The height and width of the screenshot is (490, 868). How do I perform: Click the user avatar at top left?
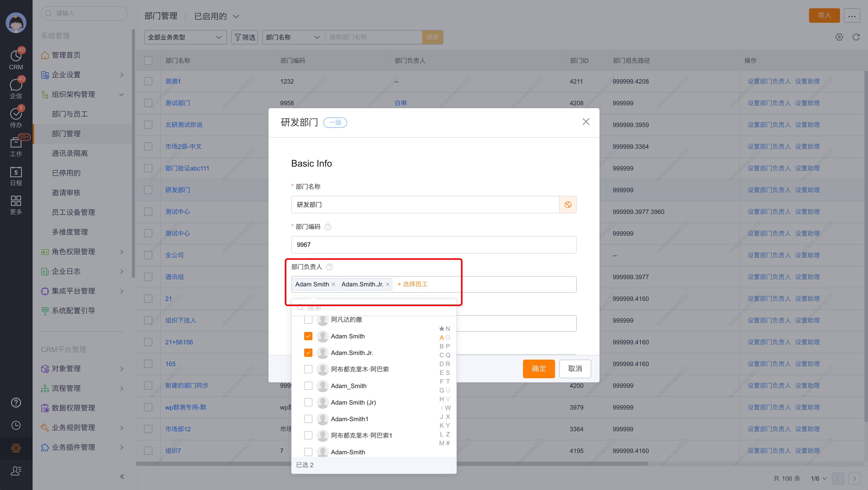click(x=16, y=23)
